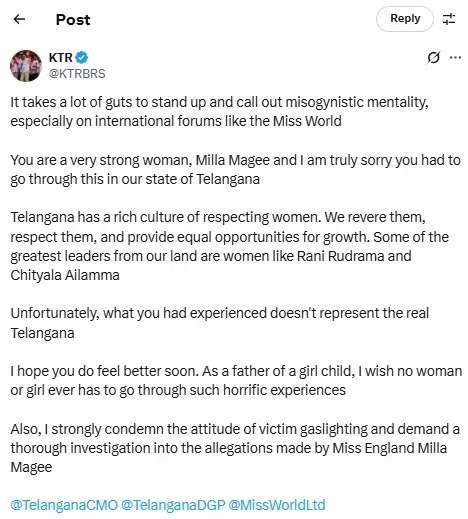Click the Grok slash-circle icon
The height and width of the screenshot is (519, 468).
pos(433,58)
